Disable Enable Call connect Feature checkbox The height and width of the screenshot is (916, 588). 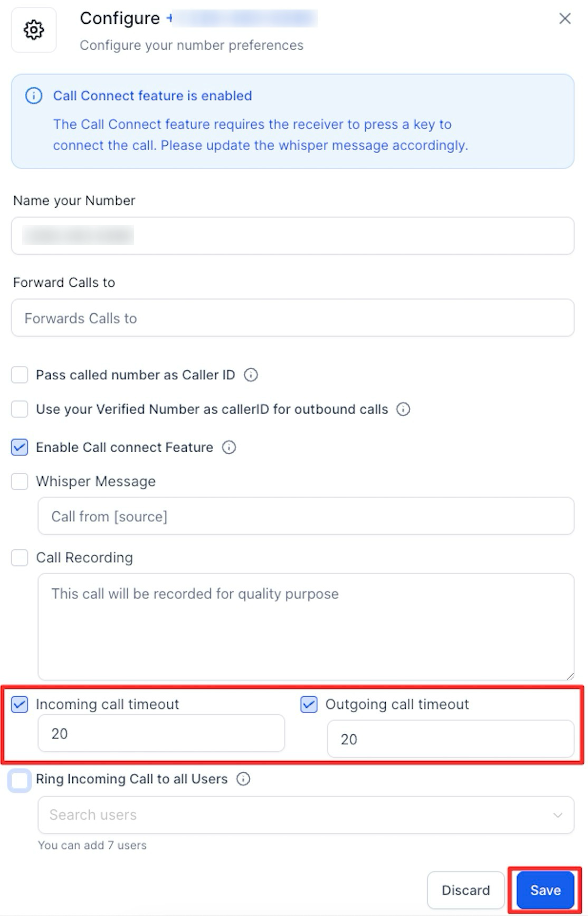pos(20,447)
